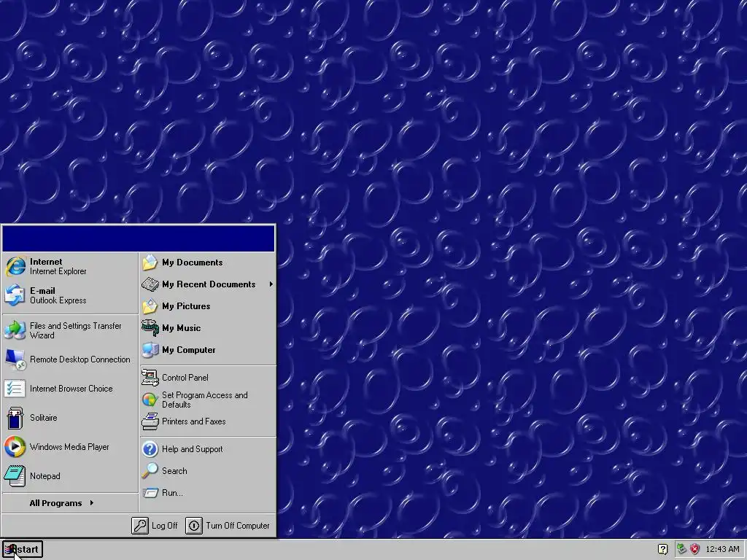The image size is (747, 560).
Task: Click the Notepad text label
Action: [44, 475]
